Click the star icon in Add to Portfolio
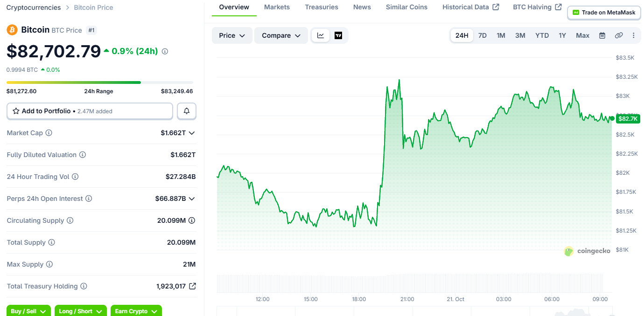Image resolution: width=644 pixels, height=316 pixels. pos(16,111)
